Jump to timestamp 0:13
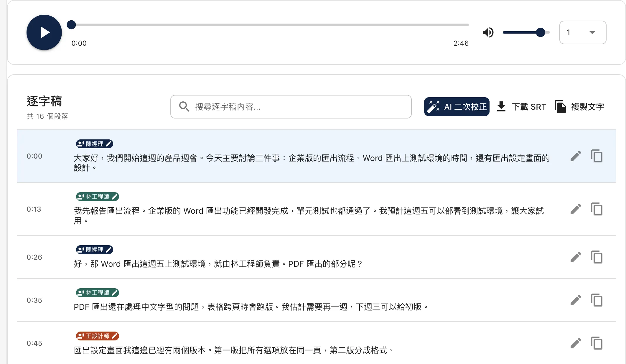This screenshot has width=626, height=364. pos(34,209)
